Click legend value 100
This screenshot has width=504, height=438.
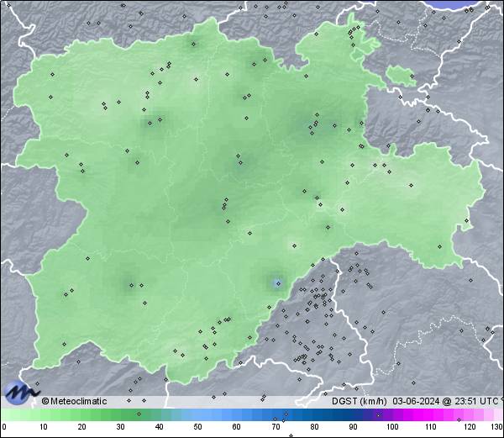(x=392, y=427)
